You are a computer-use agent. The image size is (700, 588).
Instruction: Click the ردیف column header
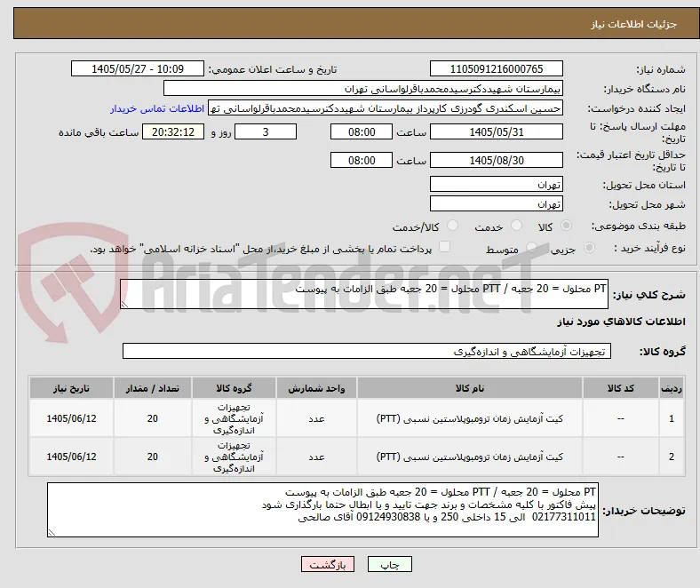click(671, 388)
